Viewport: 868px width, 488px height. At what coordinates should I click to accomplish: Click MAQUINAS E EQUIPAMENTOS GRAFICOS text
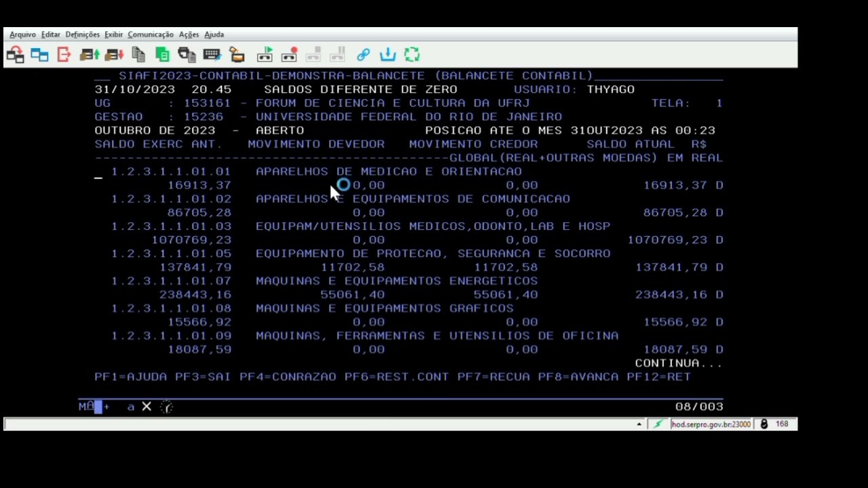384,308
